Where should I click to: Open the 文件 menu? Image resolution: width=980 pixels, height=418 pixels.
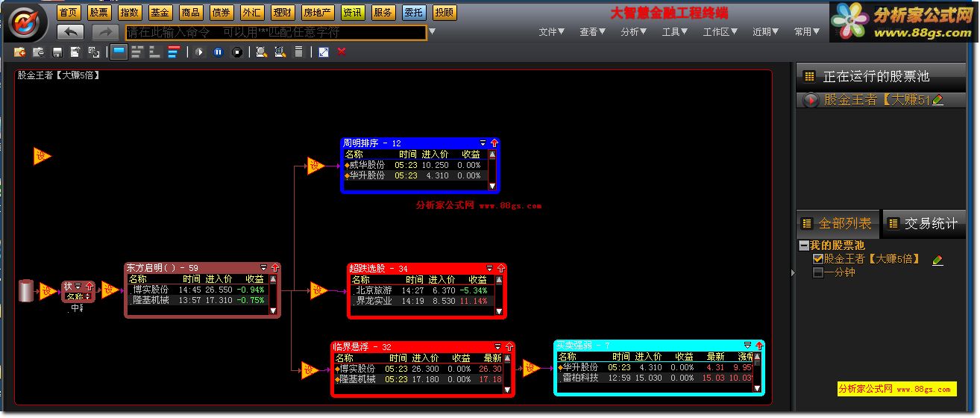pos(552,32)
